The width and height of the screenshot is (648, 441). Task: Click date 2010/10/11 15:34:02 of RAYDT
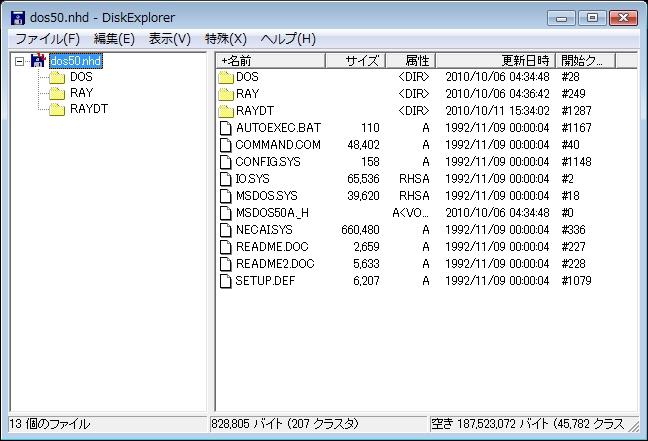pyautogui.click(x=497, y=111)
